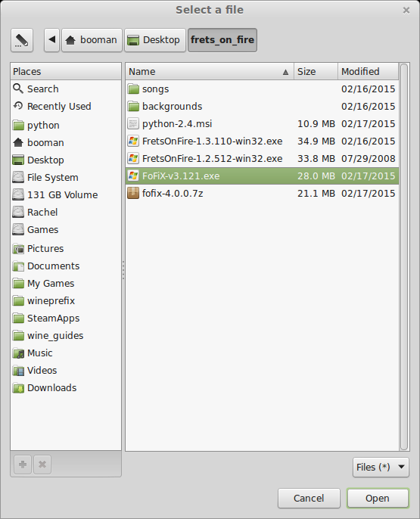Click the 21.1 MB size cell

316,194
